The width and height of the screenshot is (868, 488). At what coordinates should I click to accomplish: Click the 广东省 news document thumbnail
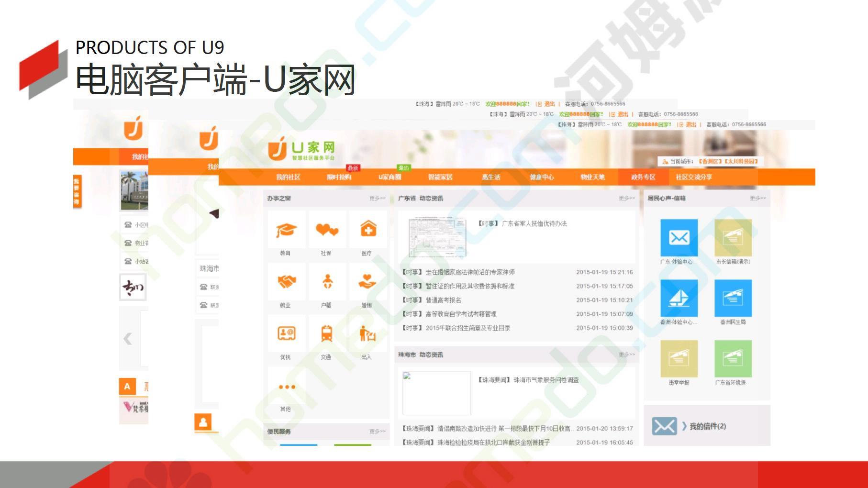(437, 238)
